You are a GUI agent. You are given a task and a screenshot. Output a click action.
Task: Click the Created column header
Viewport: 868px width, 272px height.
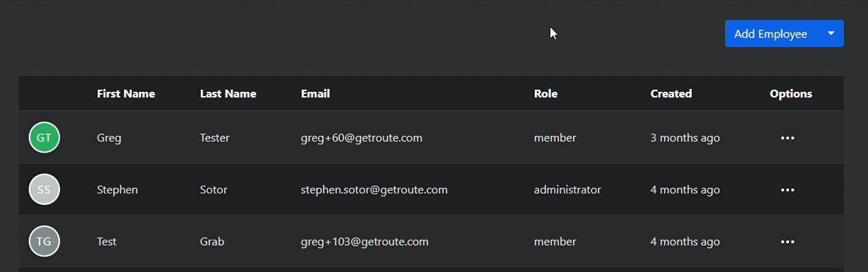[x=671, y=93]
